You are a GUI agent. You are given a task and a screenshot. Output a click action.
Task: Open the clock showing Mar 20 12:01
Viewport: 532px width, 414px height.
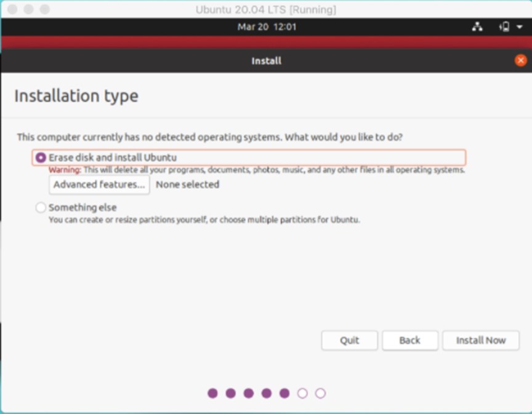pyautogui.click(x=267, y=27)
